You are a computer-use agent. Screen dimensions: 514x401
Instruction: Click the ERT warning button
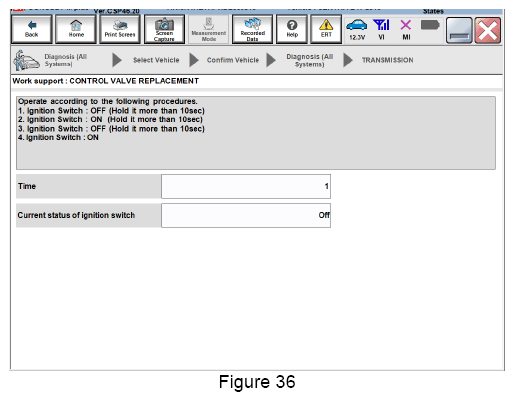[326, 29]
